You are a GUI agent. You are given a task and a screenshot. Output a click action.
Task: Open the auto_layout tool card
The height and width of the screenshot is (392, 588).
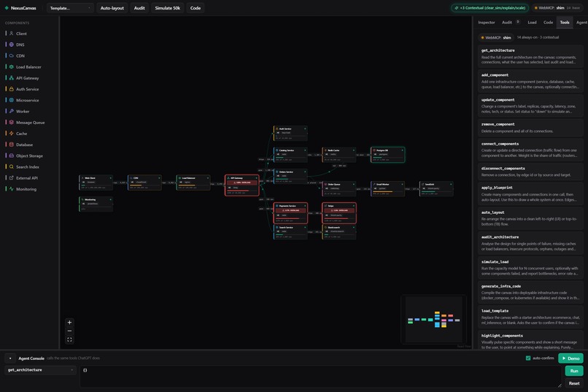tap(530, 218)
